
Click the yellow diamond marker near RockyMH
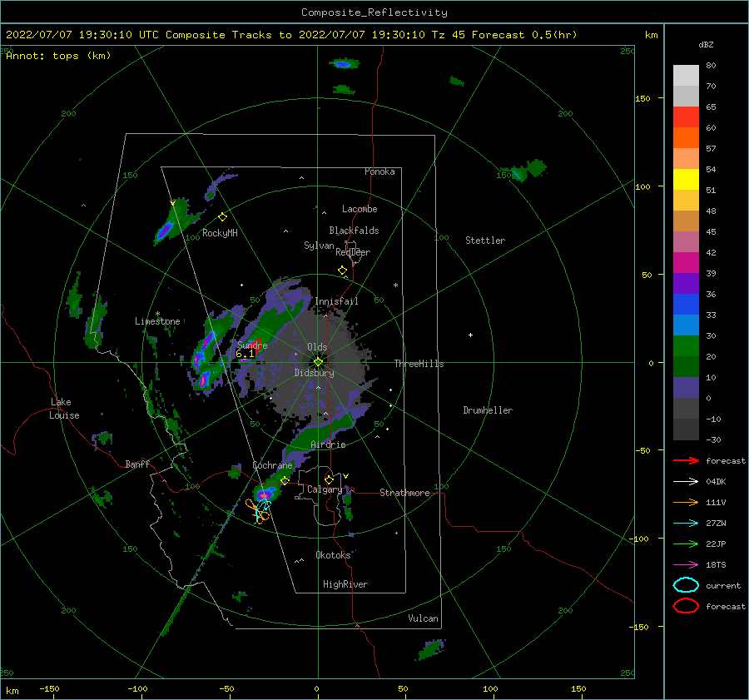222,217
